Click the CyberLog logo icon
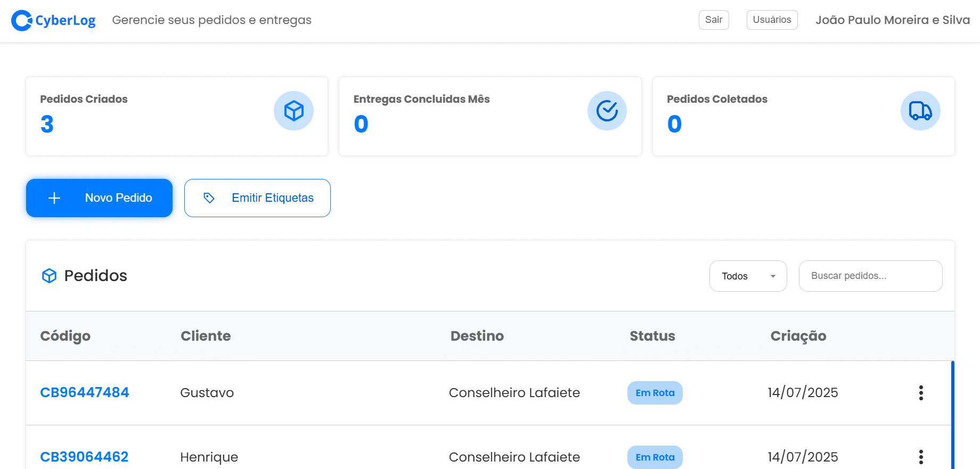Image resolution: width=980 pixels, height=469 pixels. pos(22,21)
